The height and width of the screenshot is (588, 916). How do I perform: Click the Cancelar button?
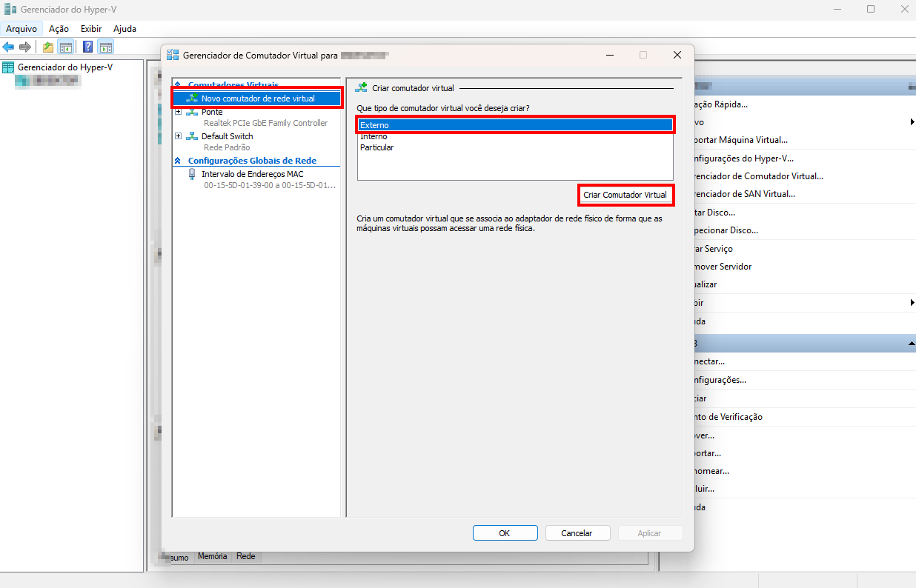point(577,533)
